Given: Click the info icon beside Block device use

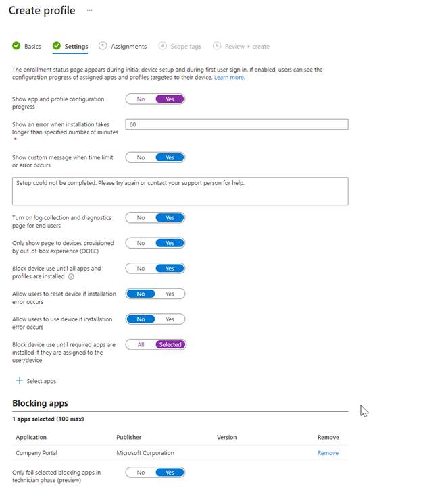Looking at the screenshot, I should [x=71, y=277].
